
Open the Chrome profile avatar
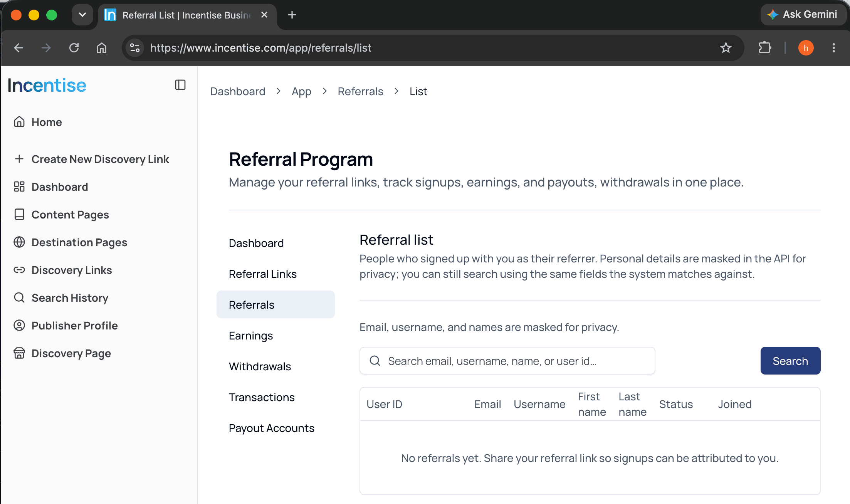coord(806,48)
